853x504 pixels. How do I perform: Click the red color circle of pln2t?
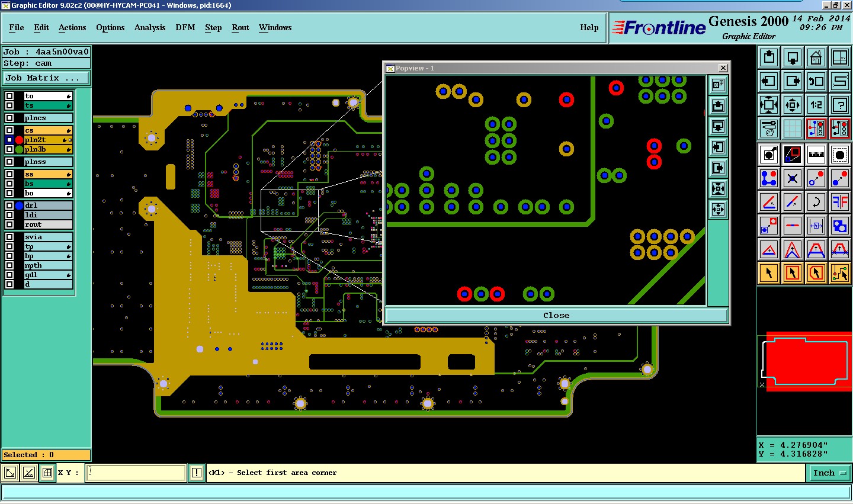click(x=19, y=140)
